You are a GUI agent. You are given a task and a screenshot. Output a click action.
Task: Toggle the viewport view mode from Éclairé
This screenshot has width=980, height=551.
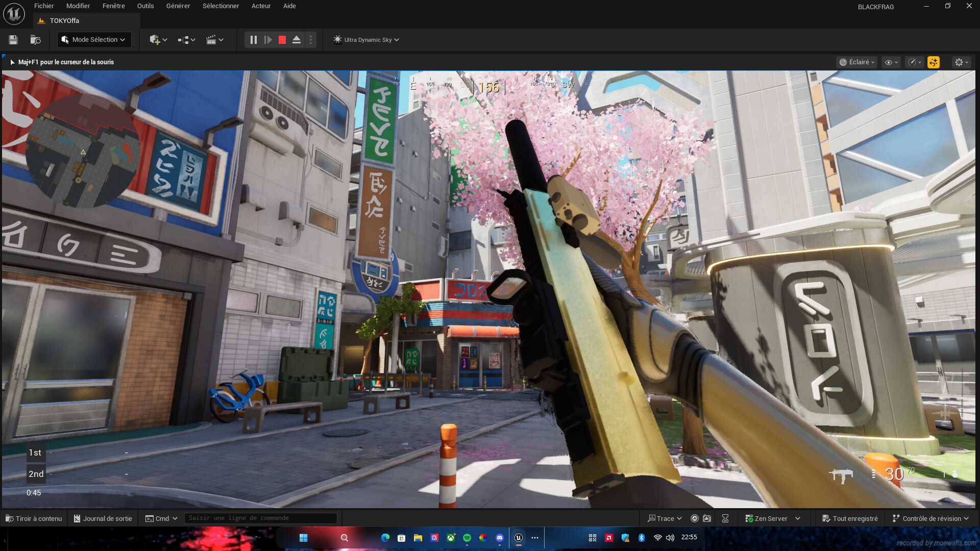pyautogui.click(x=856, y=62)
